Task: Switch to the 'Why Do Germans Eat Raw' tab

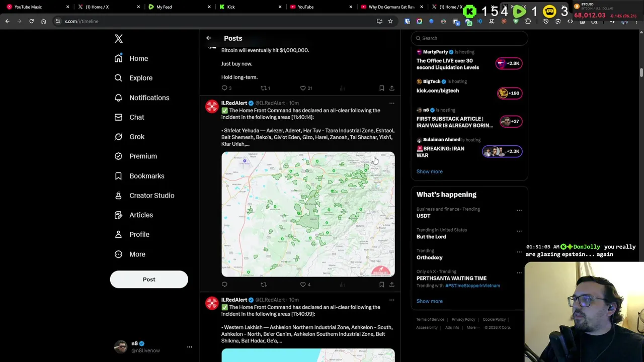Action: pyautogui.click(x=391, y=7)
